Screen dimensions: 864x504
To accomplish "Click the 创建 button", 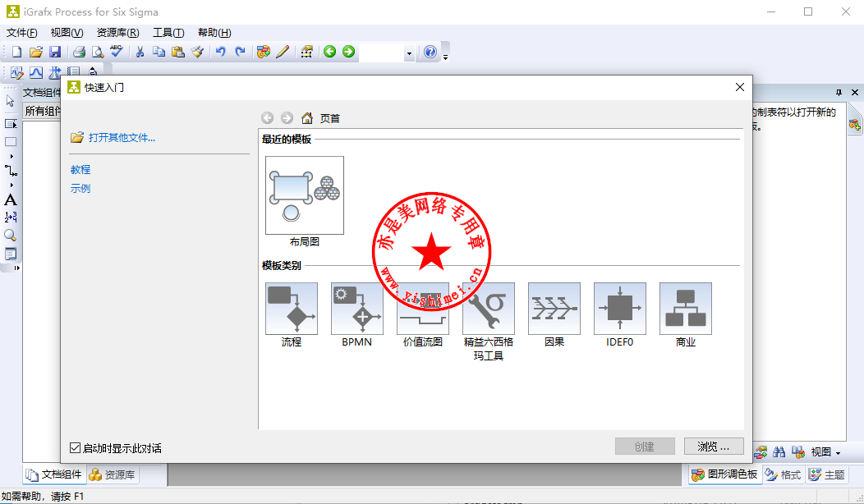I will [x=645, y=447].
